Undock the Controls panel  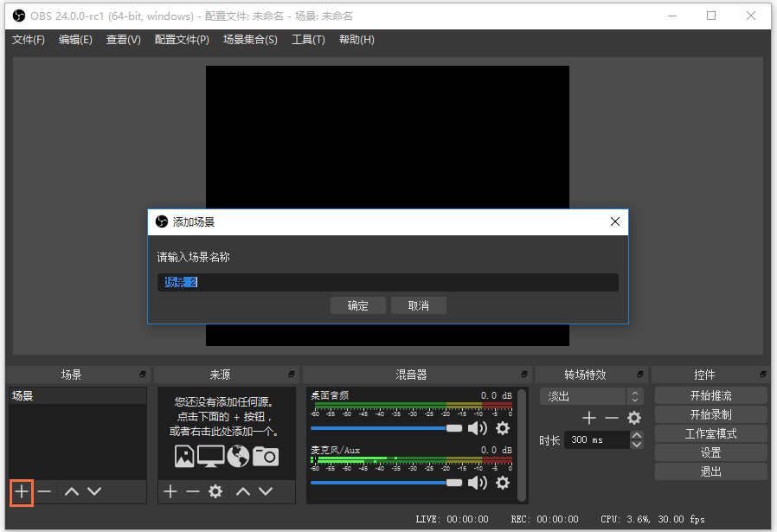[x=763, y=375]
